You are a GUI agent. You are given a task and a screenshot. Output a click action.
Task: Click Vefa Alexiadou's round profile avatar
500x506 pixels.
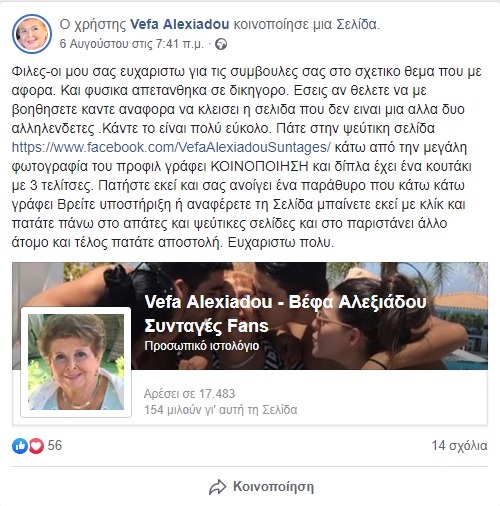(x=32, y=34)
